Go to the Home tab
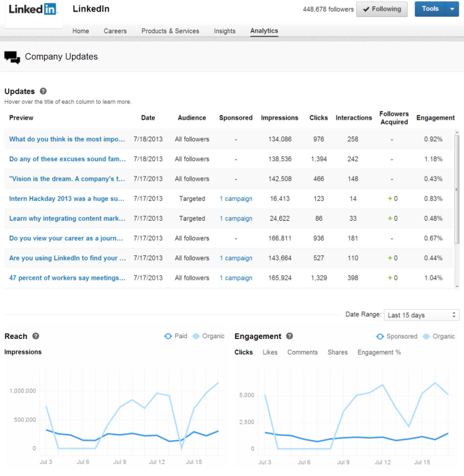464x476 pixels. click(81, 31)
